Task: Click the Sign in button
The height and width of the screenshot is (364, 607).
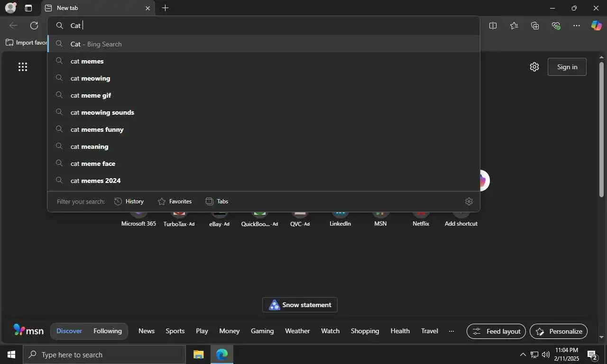Action: tap(567, 67)
